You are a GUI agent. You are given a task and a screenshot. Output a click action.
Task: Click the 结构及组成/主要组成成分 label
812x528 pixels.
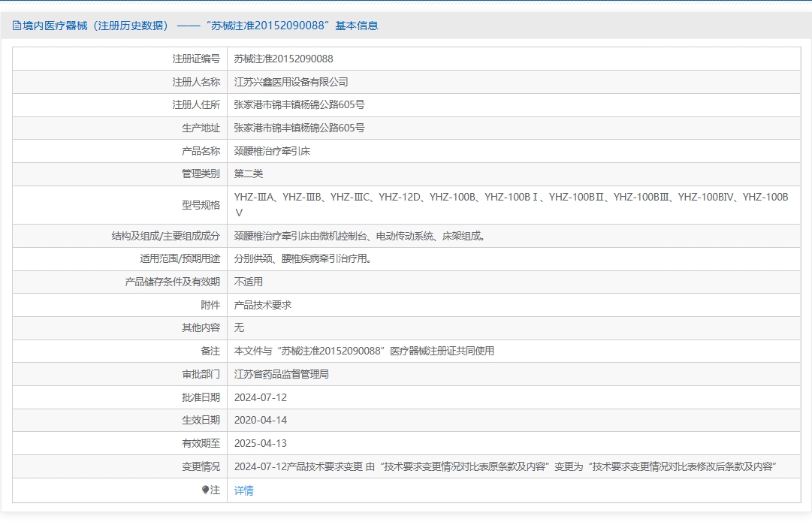pos(166,236)
